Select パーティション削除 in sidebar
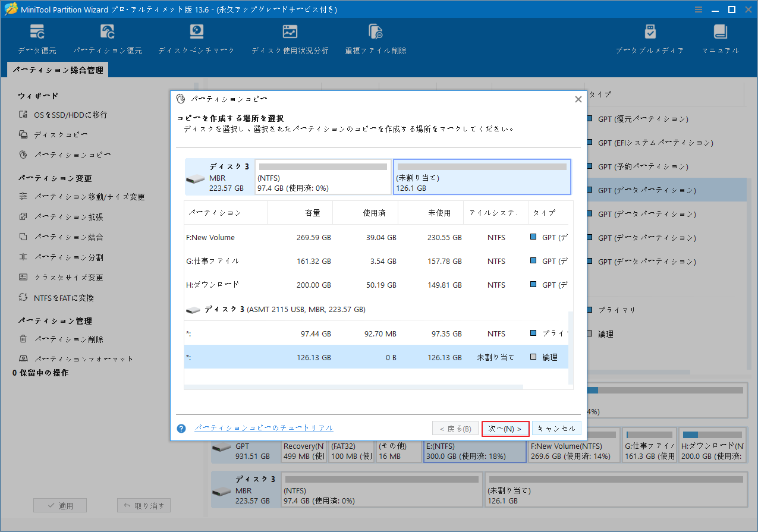 point(68,339)
